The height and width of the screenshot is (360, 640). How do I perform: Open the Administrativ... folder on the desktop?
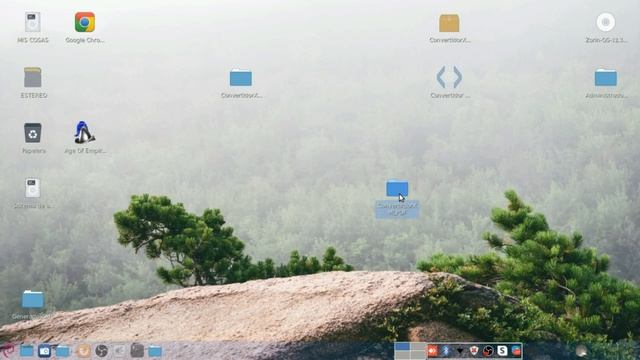click(x=606, y=77)
